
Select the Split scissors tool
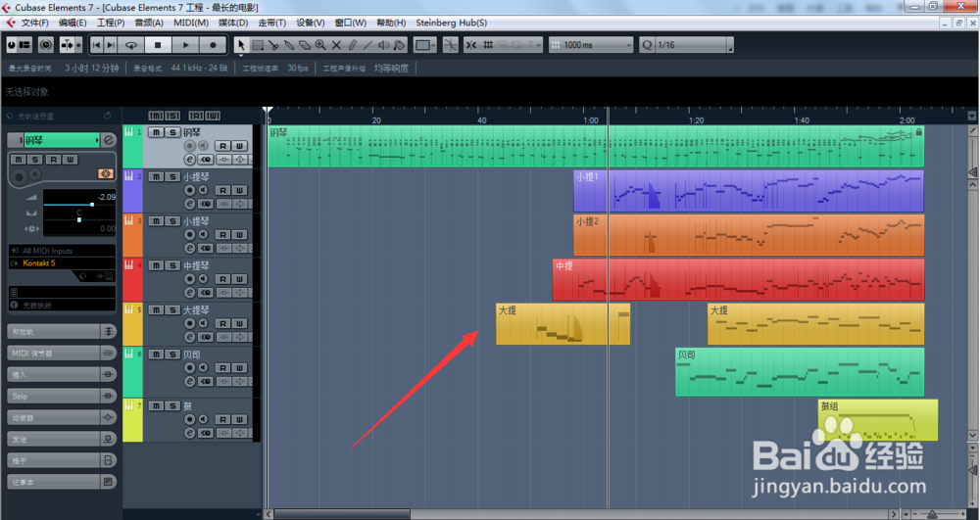273,45
